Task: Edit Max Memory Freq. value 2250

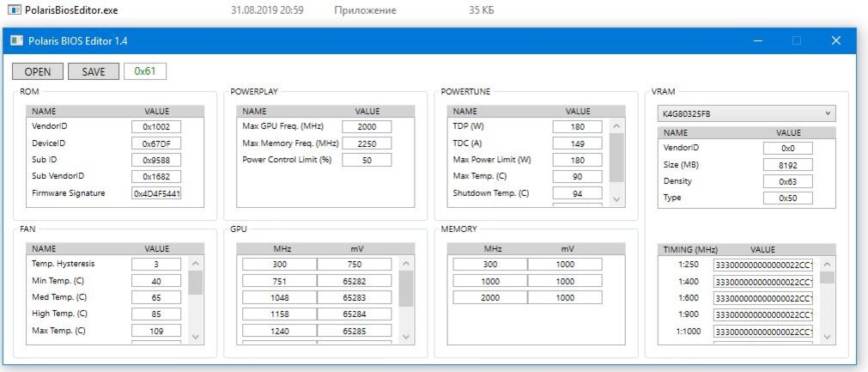Action: click(x=367, y=143)
